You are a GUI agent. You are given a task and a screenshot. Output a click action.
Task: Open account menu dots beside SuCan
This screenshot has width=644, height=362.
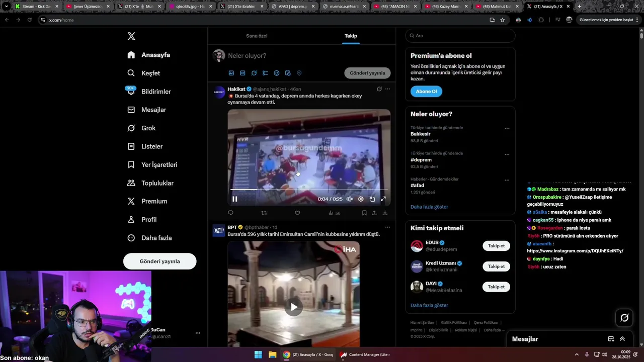tap(198, 333)
